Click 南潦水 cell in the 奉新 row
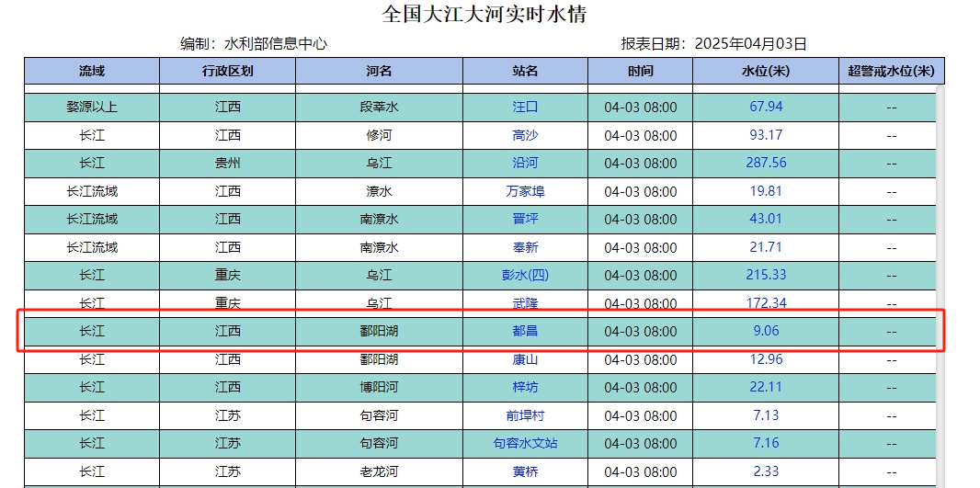 pos(380,247)
